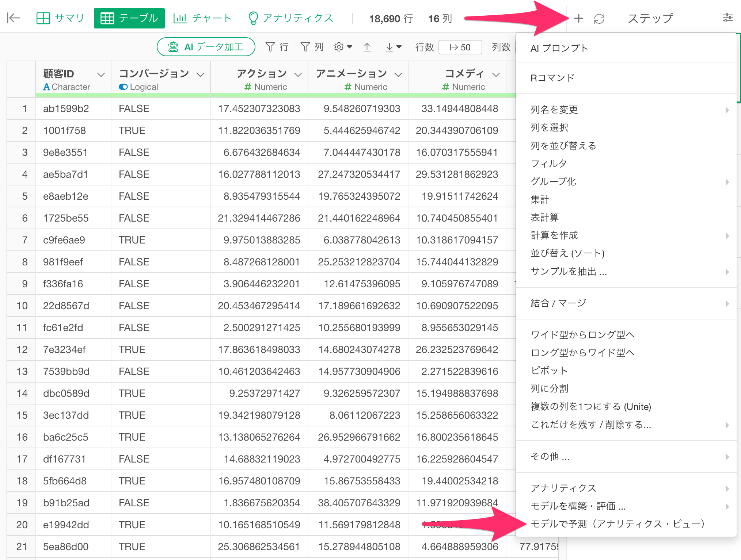Expand the 結合 / マージ submenu
This screenshot has height=560, width=741.
pos(626,303)
